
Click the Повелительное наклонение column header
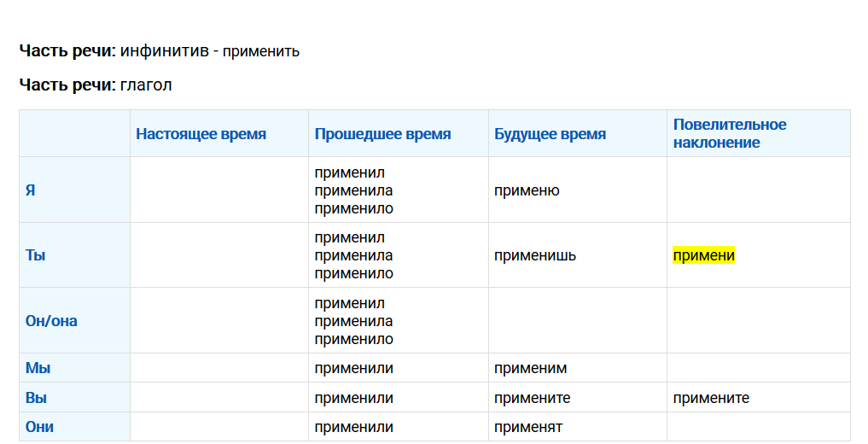730,133
